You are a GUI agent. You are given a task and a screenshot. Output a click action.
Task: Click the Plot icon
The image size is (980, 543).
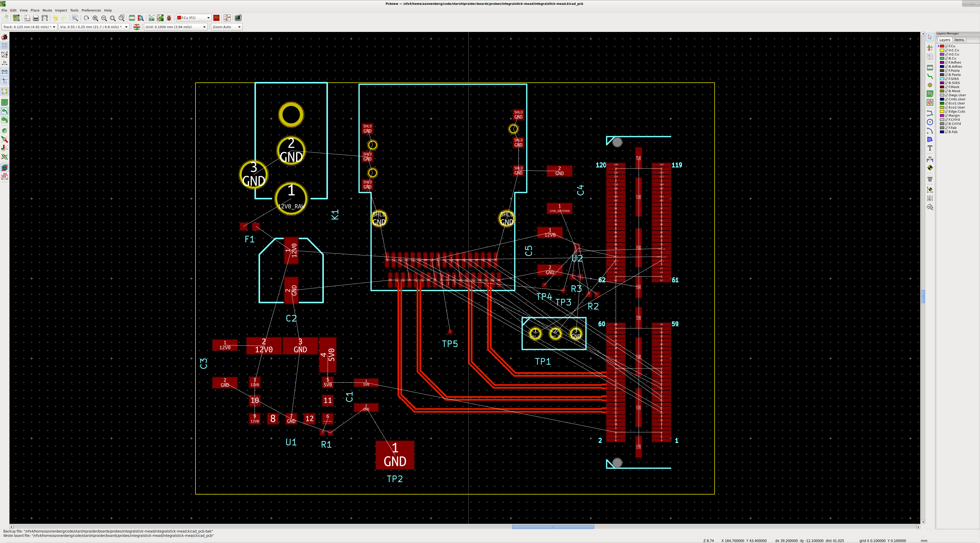pyautogui.click(x=44, y=18)
